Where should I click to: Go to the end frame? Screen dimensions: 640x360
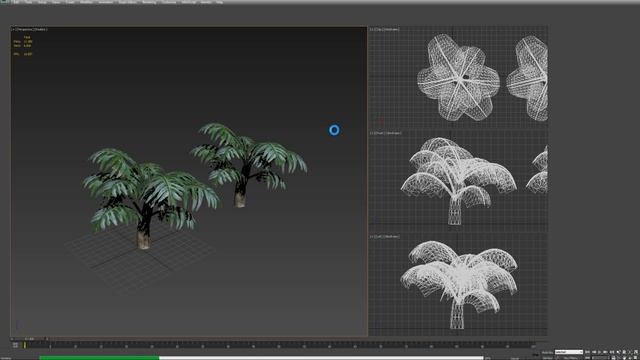(x=611, y=352)
